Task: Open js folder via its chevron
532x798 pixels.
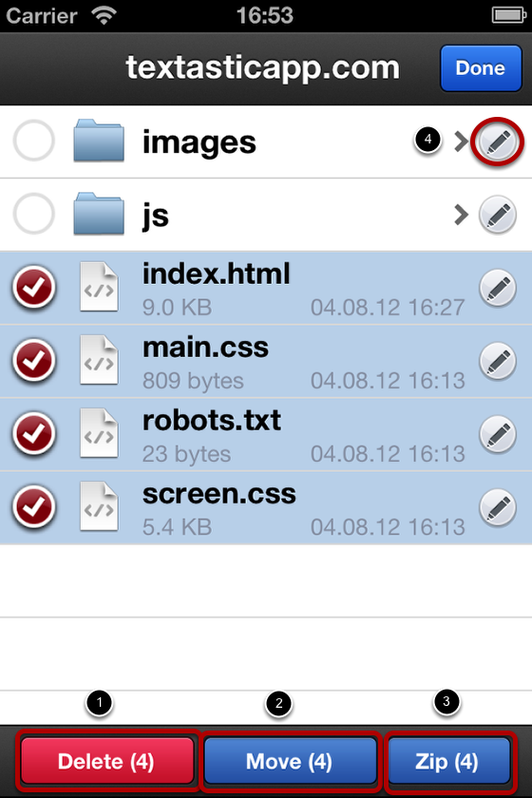Action: [462, 215]
